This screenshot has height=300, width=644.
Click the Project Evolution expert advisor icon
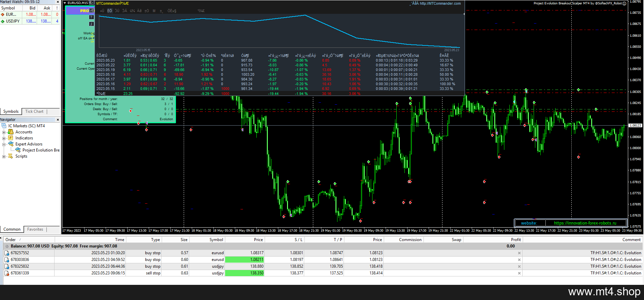point(18,150)
